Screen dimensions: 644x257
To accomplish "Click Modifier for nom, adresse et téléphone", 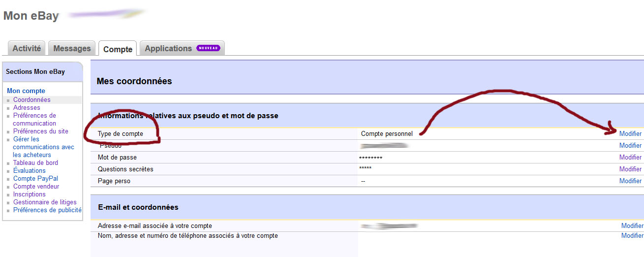I will coord(632,235).
